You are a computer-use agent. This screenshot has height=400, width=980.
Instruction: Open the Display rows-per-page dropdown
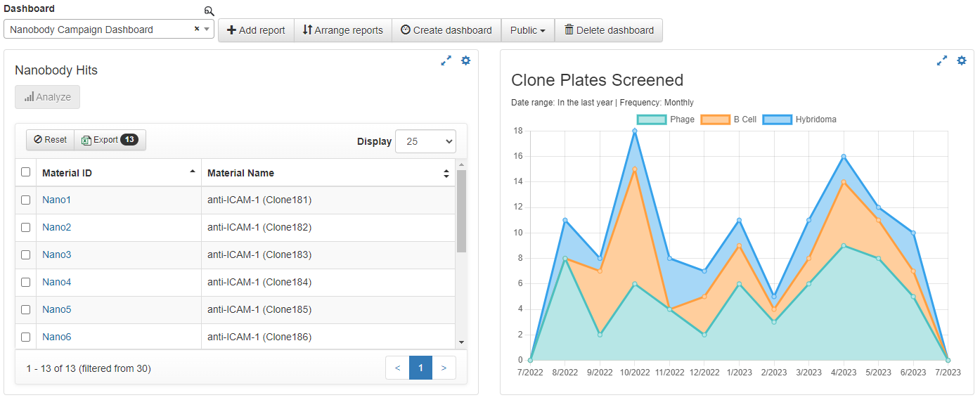coord(425,141)
